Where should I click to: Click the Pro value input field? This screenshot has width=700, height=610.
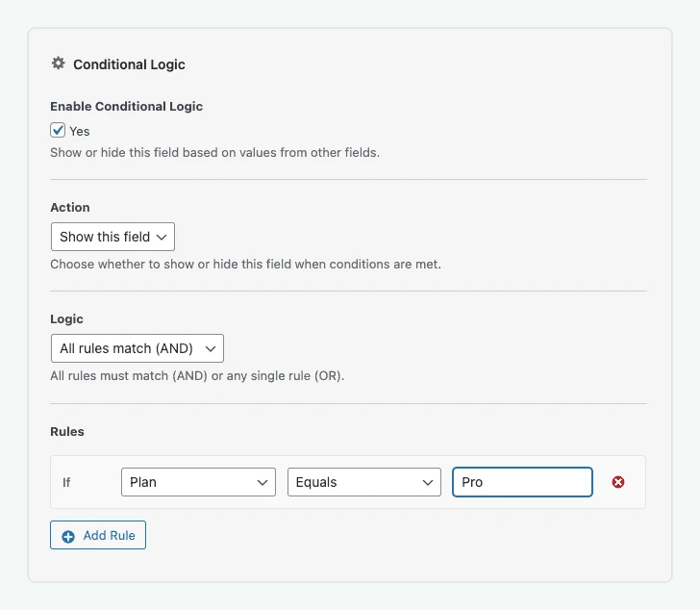click(522, 482)
